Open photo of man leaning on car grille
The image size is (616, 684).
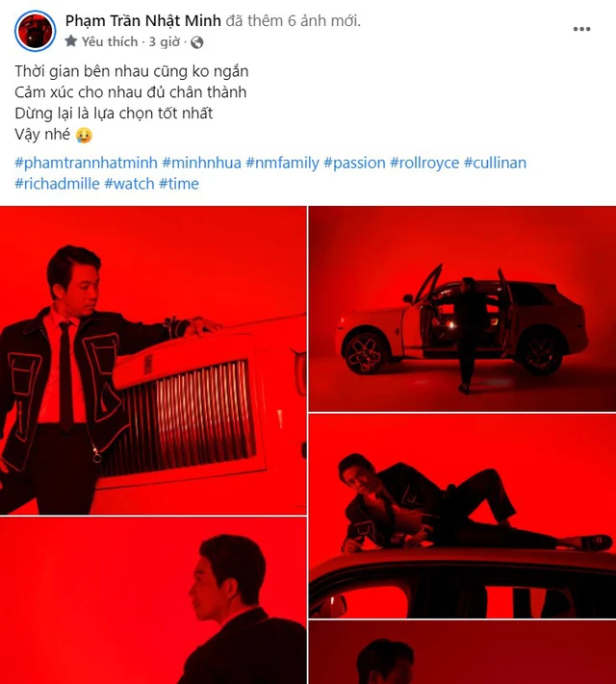coord(153,361)
